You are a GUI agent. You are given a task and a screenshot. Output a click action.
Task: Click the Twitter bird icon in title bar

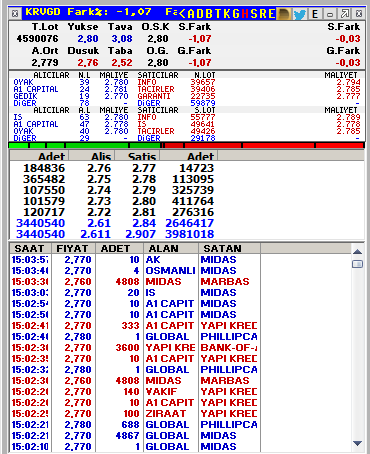pos(300,14)
